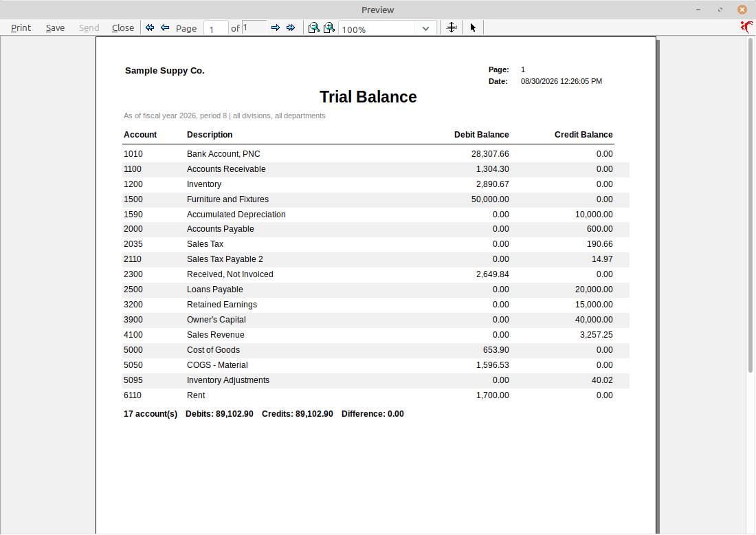Click 'Sales Revenue' description

216,335
